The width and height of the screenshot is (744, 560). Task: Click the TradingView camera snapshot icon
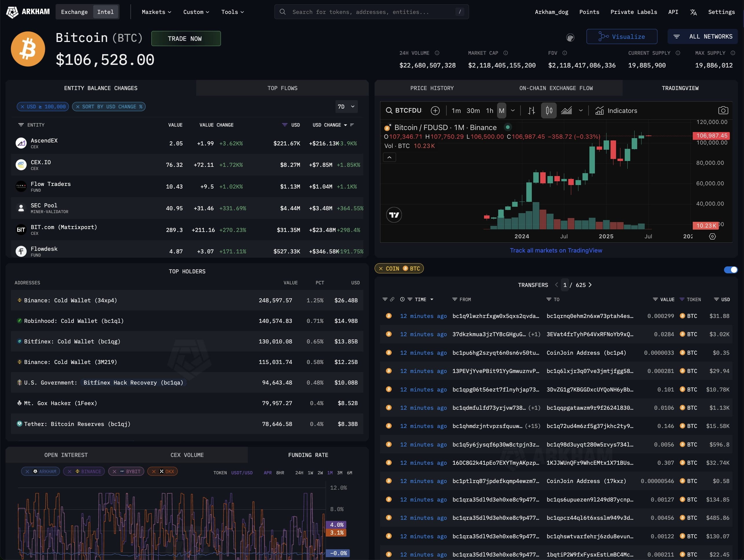(x=723, y=110)
